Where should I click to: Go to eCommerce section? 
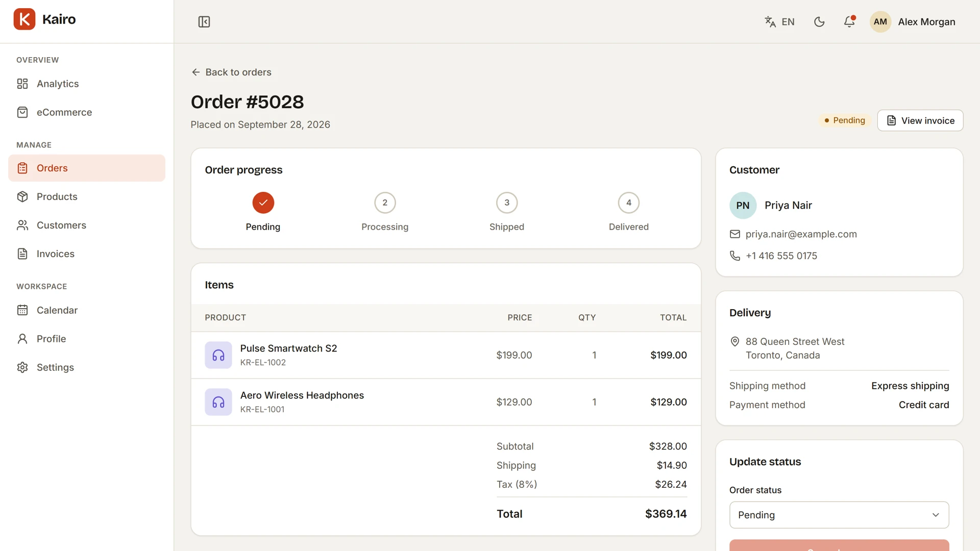point(87,112)
